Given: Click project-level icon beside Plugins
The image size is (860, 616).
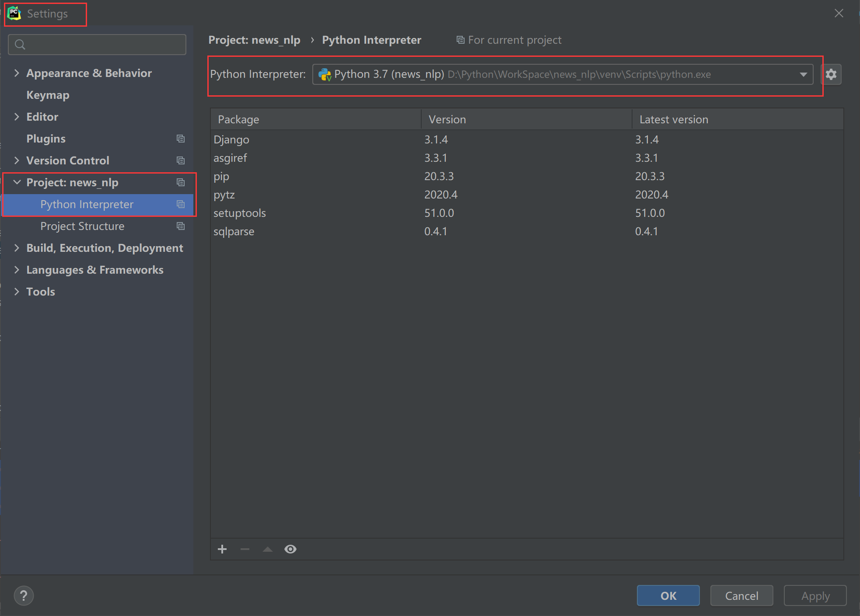Looking at the screenshot, I should [181, 139].
